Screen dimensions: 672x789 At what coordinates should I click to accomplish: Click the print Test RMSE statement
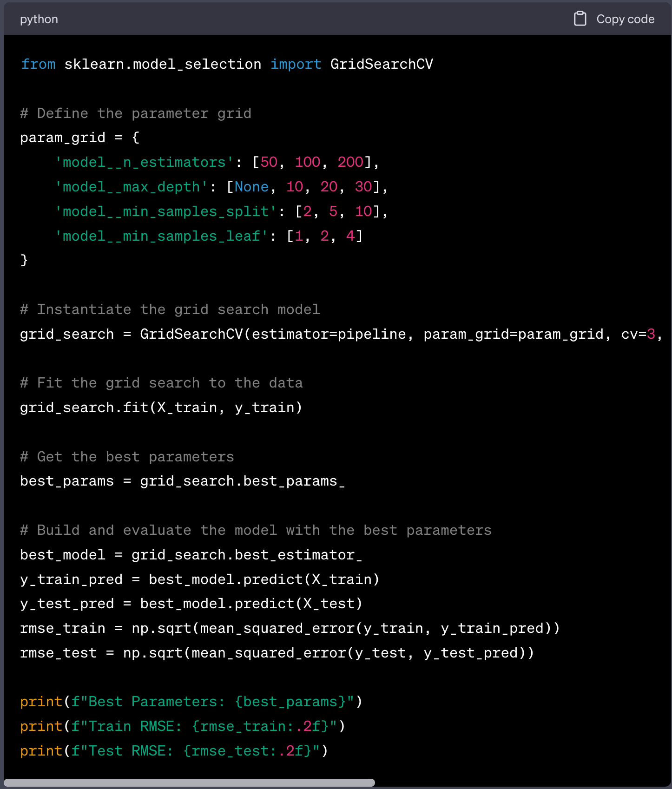pyautogui.click(x=174, y=751)
